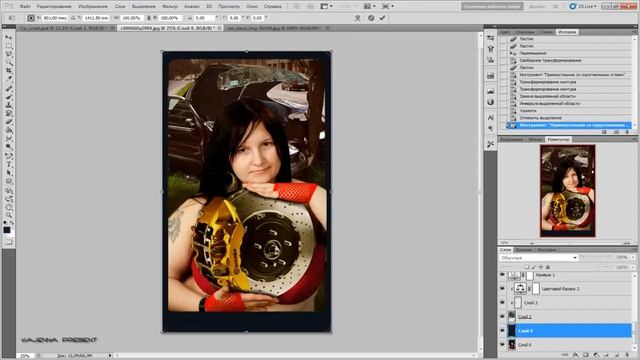
Task: Click the reference point locator icon
Action: tap(31, 18)
